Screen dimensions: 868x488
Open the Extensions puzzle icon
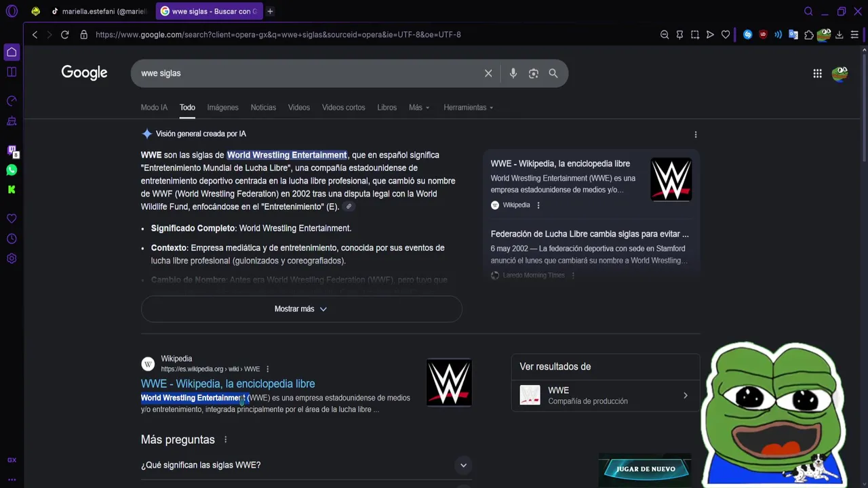[809, 35]
